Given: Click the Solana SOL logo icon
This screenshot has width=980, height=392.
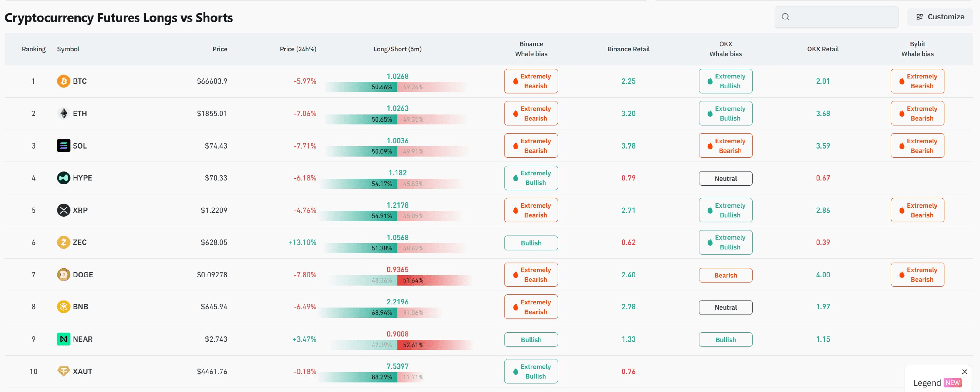Looking at the screenshot, I should tap(64, 145).
